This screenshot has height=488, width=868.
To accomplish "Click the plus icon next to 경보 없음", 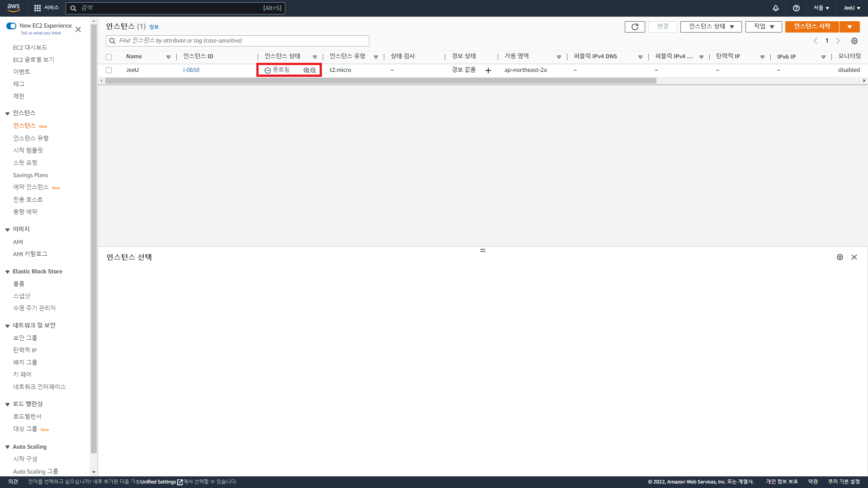I will point(488,70).
